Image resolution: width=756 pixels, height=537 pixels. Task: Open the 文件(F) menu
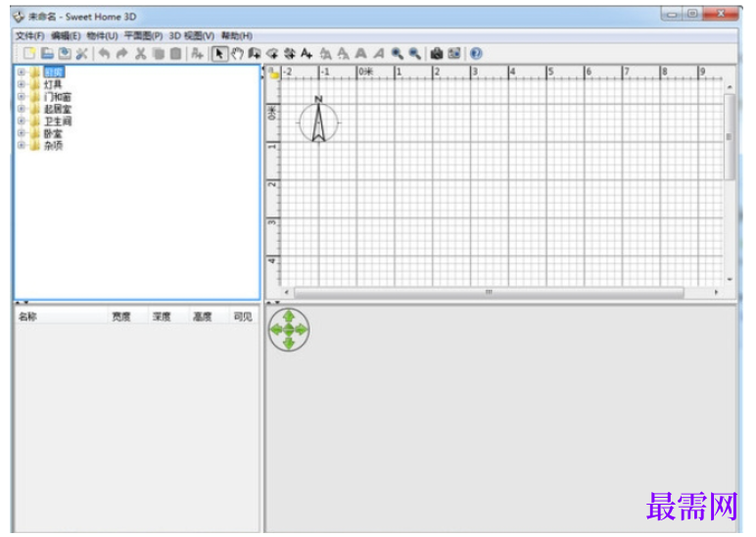[30, 35]
